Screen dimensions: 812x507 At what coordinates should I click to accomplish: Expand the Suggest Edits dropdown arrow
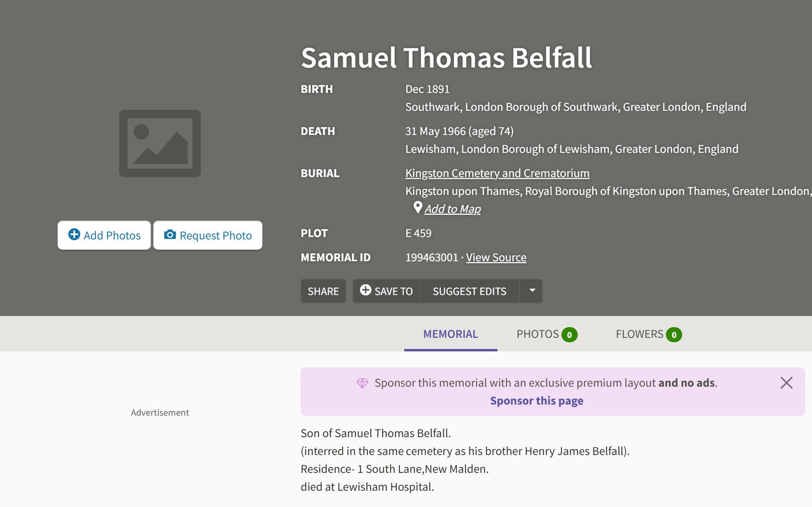coord(532,291)
